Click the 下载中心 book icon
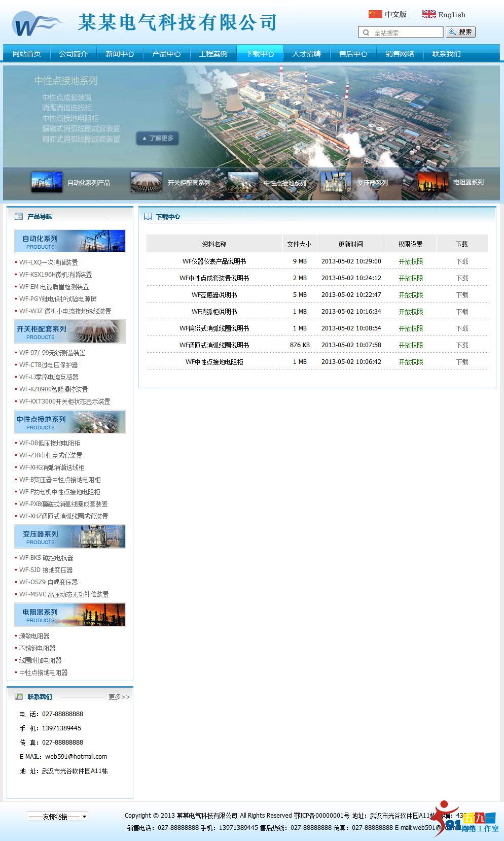 (148, 217)
